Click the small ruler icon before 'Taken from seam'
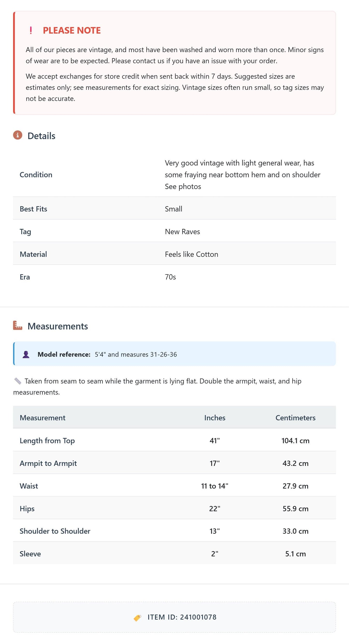The height and width of the screenshot is (644, 349). pyautogui.click(x=18, y=381)
